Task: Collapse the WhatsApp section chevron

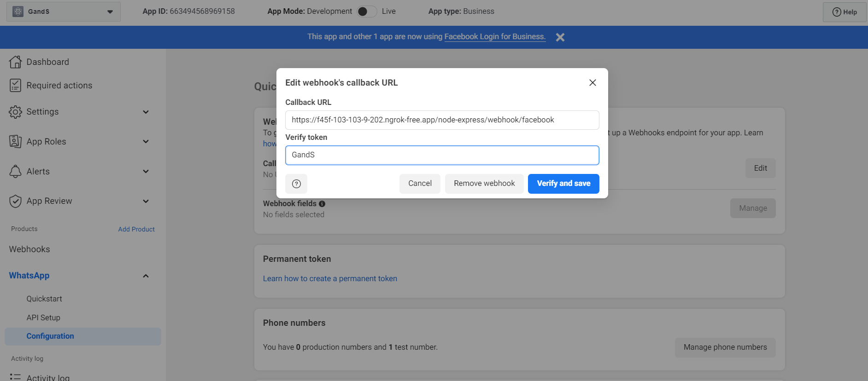Action: [x=146, y=276]
